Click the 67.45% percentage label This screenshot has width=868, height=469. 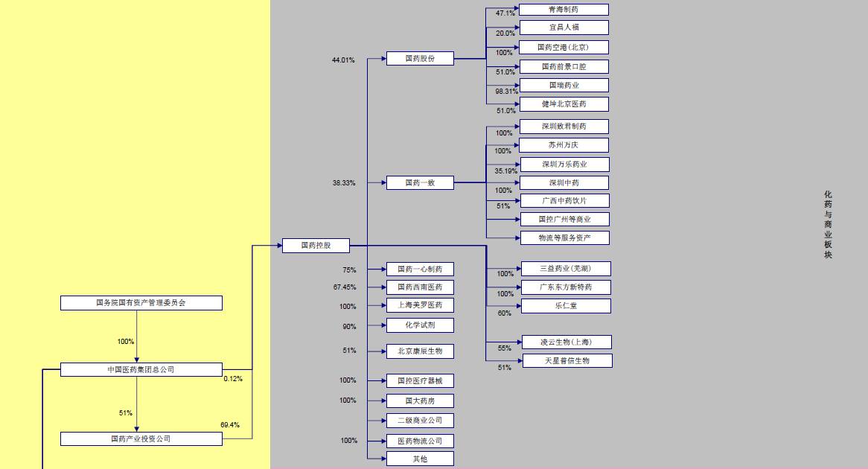[345, 287]
